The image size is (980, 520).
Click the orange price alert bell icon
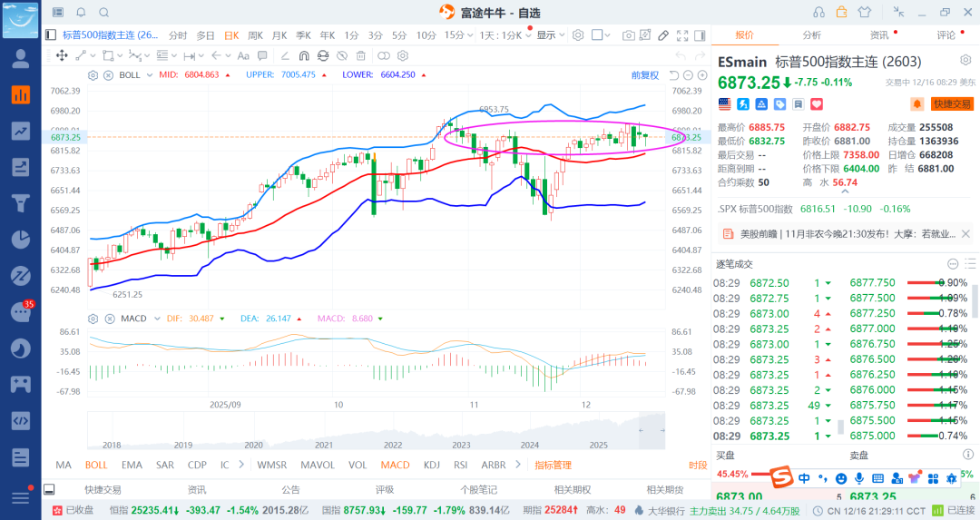point(916,103)
